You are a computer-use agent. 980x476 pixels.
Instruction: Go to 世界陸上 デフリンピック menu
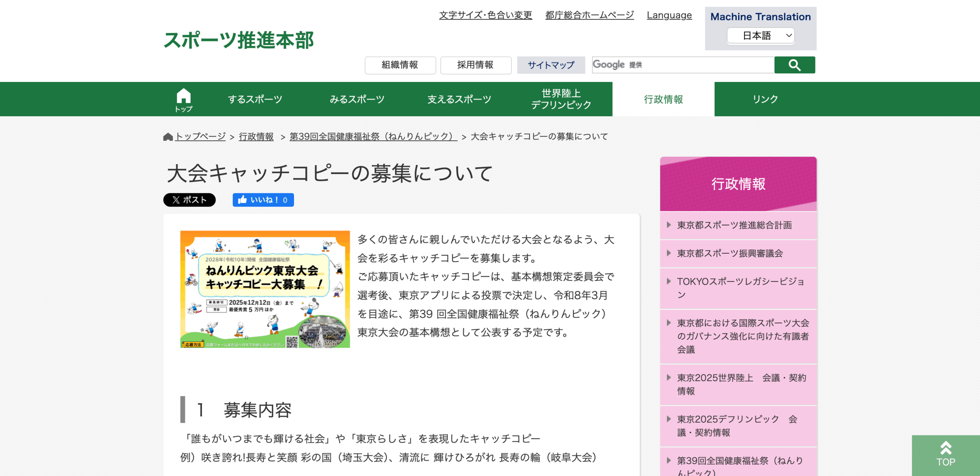(561, 99)
